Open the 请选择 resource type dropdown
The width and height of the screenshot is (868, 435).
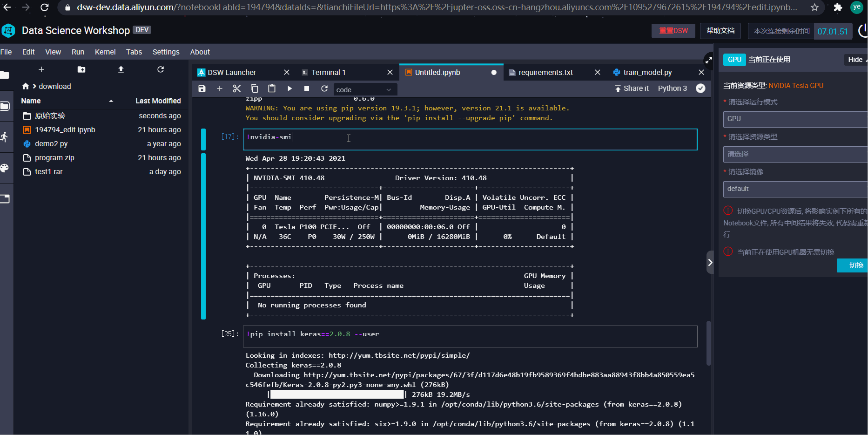click(795, 154)
